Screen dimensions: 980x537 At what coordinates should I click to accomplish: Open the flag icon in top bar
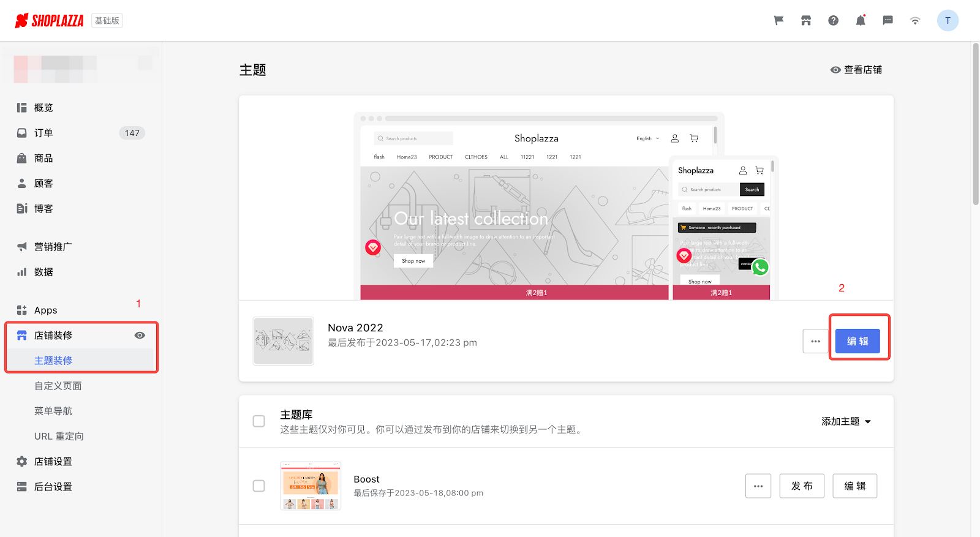778,21
